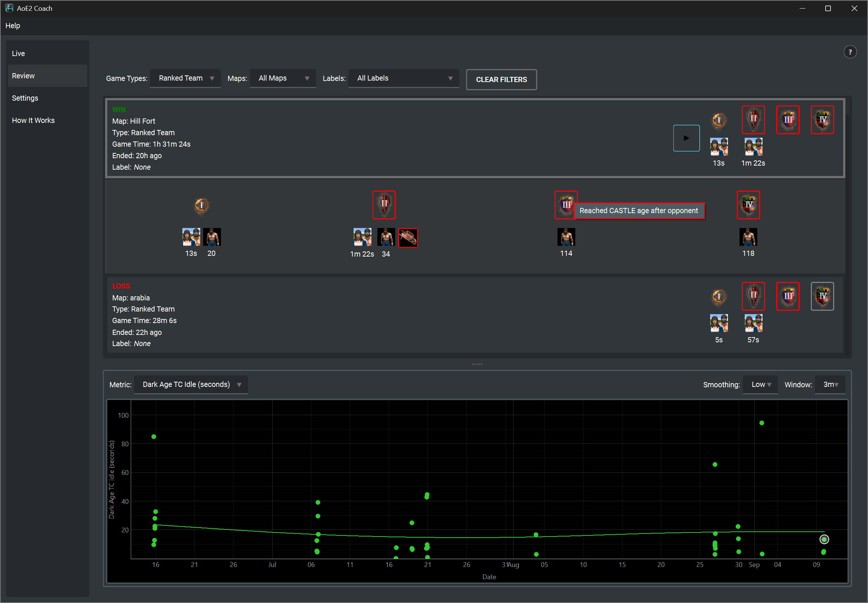The height and width of the screenshot is (603, 868).
Task: Click the wheelbarrow upgrade icon
Action: pyautogui.click(x=408, y=238)
